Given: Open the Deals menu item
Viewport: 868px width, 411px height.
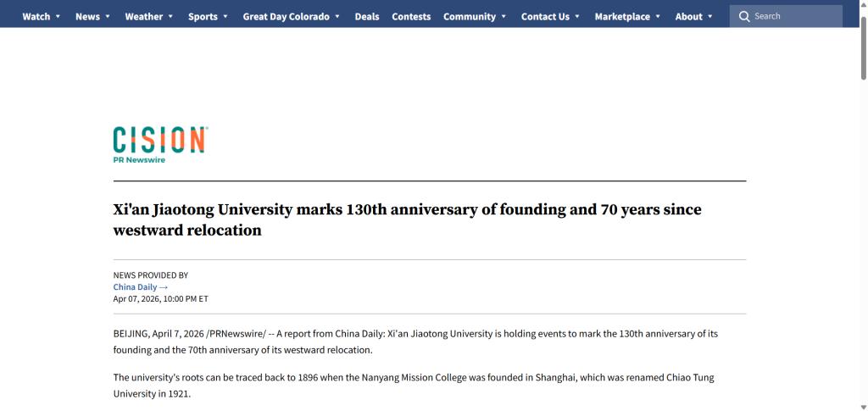Looking at the screenshot, I should click(x=367, y=17).
